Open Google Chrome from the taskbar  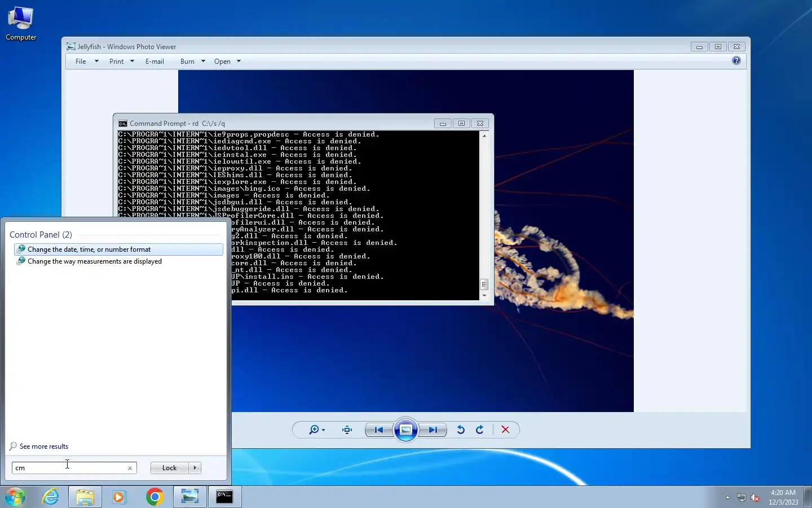[155, 497]
